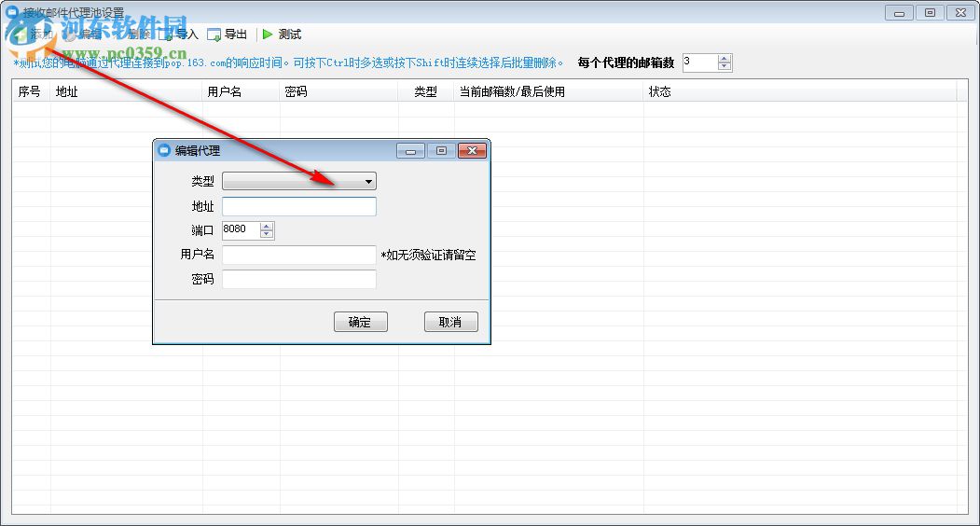Click the 添加 add toolbar button
Screen dimensions: 980x526
[x=35, y=35]
